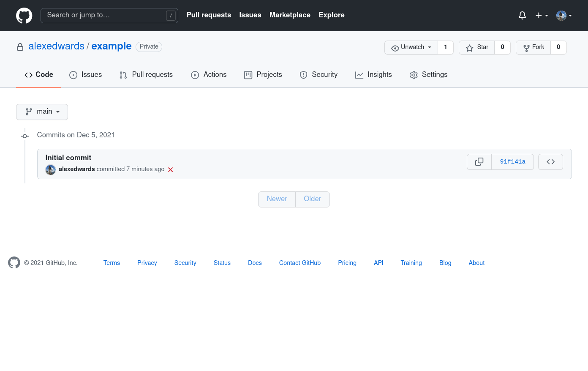The height and width of the screenshot is (371, 588).
Task: Click the Newer pagination button
Action: pos(277,199)
